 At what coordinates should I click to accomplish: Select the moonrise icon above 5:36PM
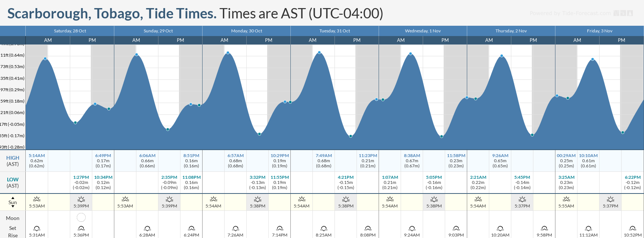point(81,228)
